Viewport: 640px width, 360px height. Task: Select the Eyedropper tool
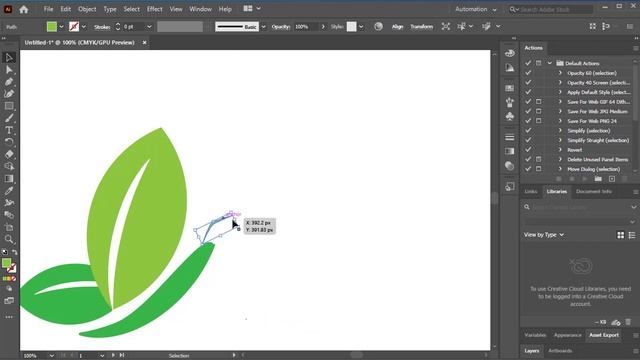(9, 191)
